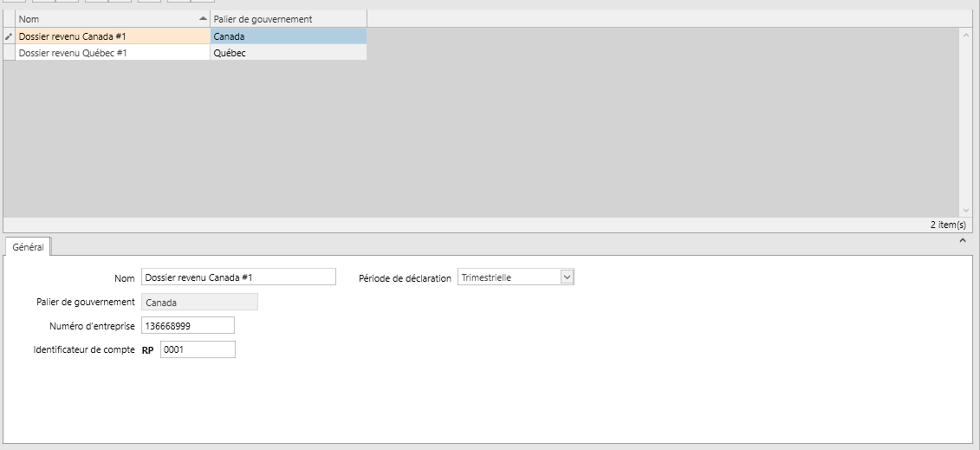Click the Numéro d'entreprise label
980x450 pixels.
(92, 326)
